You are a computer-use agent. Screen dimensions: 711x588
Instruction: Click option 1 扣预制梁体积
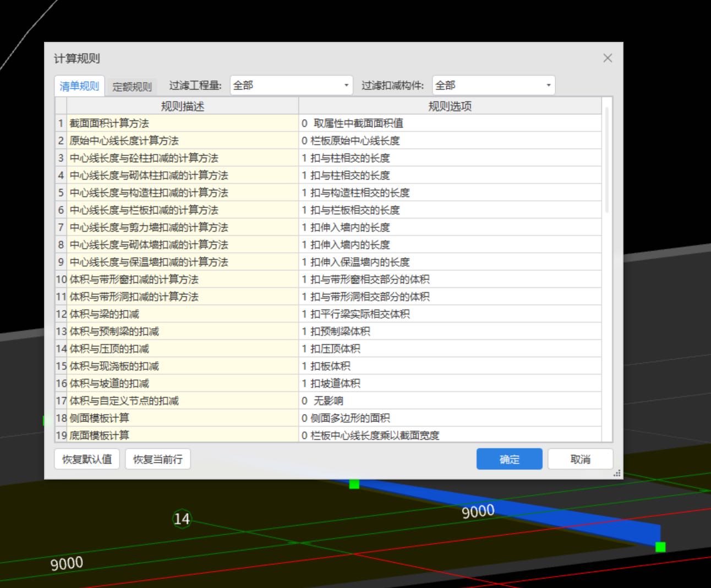point(450,331)
